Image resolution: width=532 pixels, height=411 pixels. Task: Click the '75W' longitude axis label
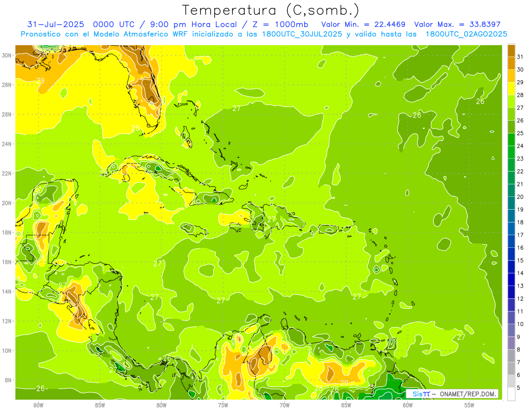point(223,405)
